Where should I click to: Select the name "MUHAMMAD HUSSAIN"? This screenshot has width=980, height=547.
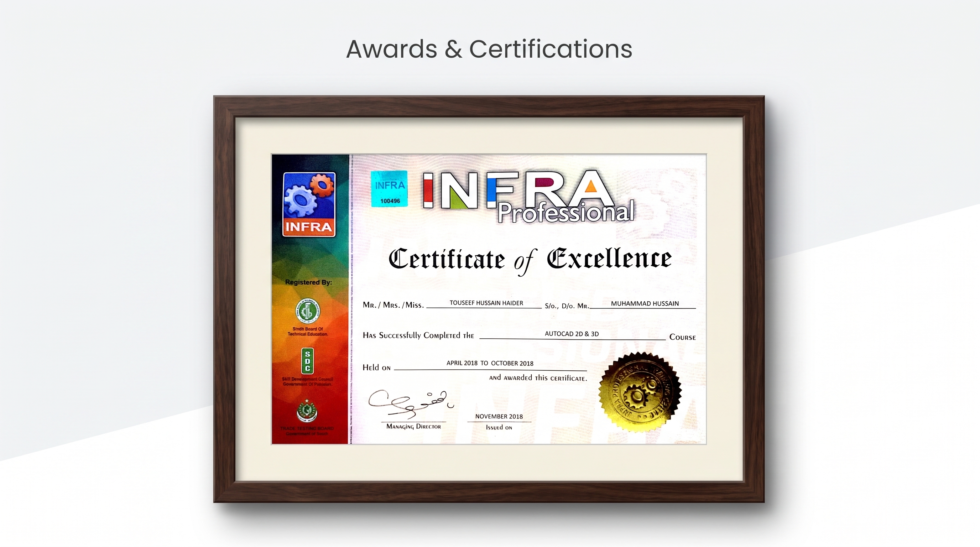(x=645, y=303)
